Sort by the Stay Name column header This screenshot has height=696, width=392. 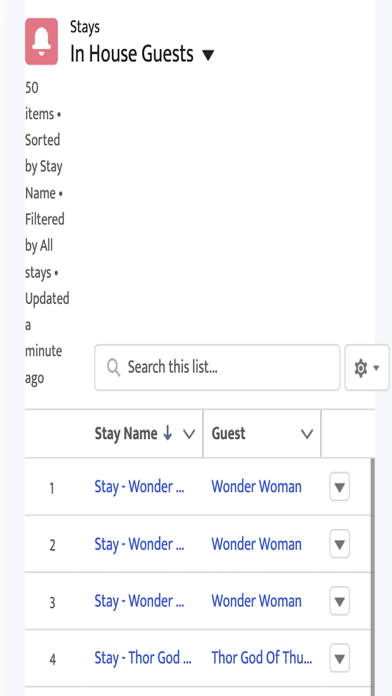click(126, 434)
